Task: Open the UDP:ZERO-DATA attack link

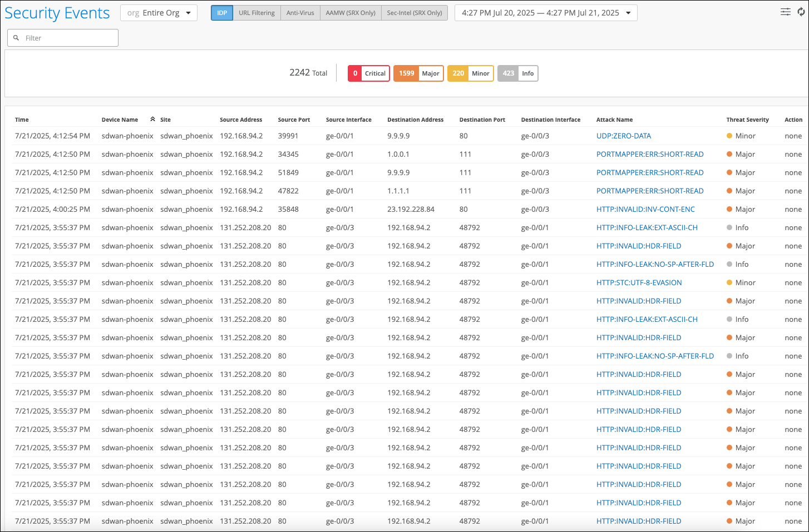Action: coord(623,136)
